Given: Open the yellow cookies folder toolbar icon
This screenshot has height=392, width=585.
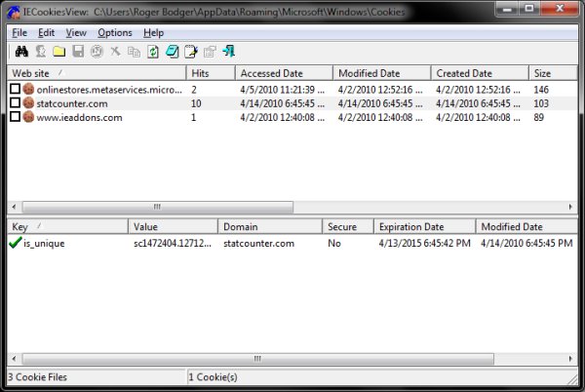Looking at the screenshot, I should 58,52.
